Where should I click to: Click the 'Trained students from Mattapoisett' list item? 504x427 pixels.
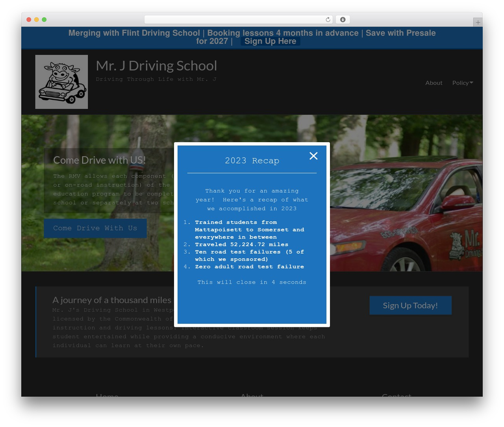click(250, 230)
